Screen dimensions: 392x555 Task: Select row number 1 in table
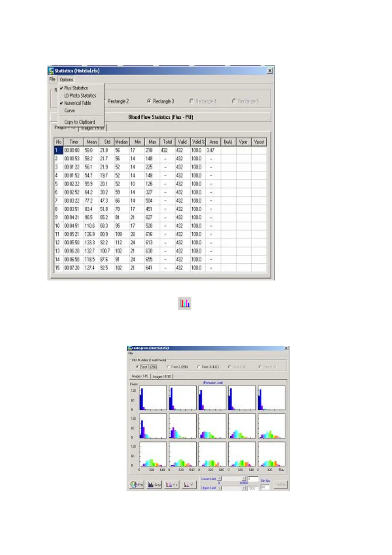coord(58,150)
